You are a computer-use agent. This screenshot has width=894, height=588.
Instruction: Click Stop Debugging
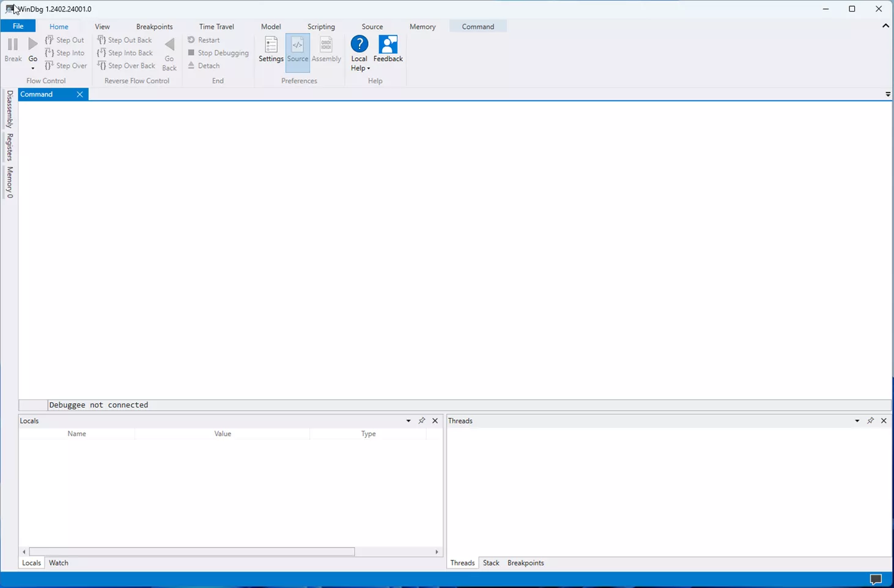coord(218,53)
